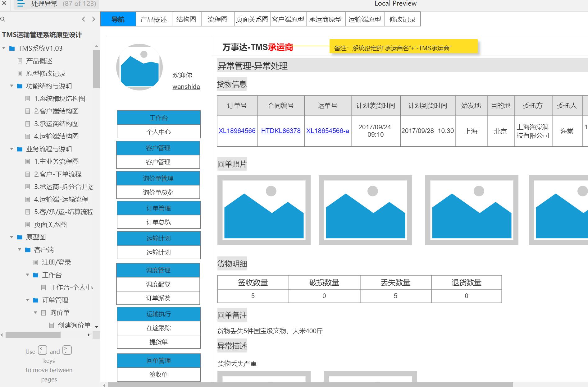This screenshot has width=588, height=387.
Task: Open the hamburger page menu icon
Action: point(21,4)
